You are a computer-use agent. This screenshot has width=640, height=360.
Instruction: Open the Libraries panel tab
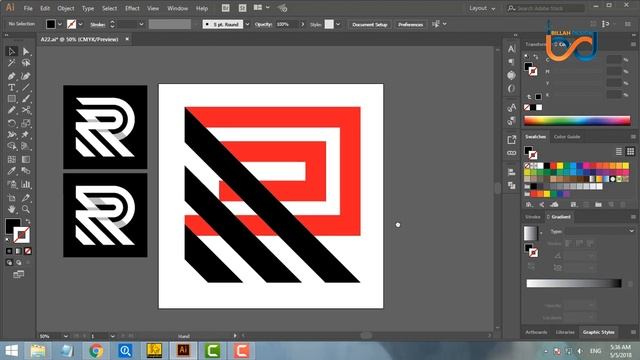[565, 332]
